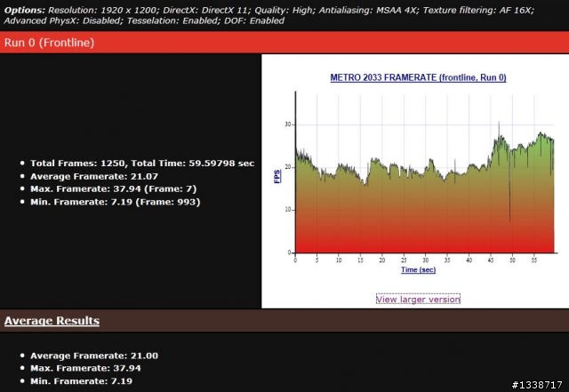Open the View larger version link
Image resolution: width=569 pixels, height=392 pixels.
[418, 299]
